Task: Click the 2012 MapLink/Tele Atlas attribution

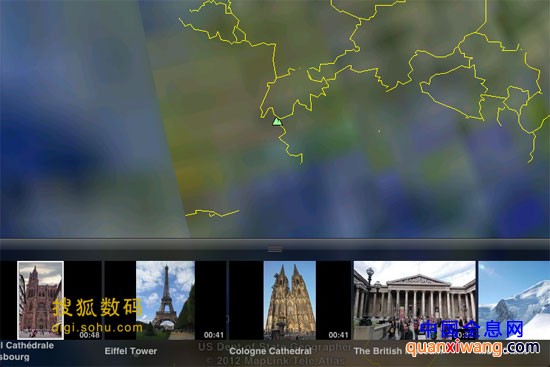Action: 275,360
